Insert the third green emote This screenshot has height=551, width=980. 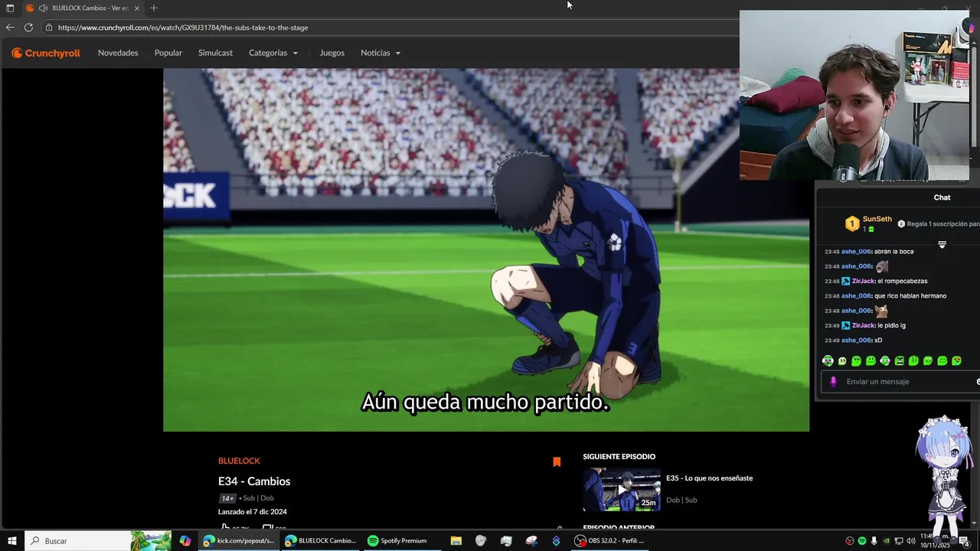(856, 360)
